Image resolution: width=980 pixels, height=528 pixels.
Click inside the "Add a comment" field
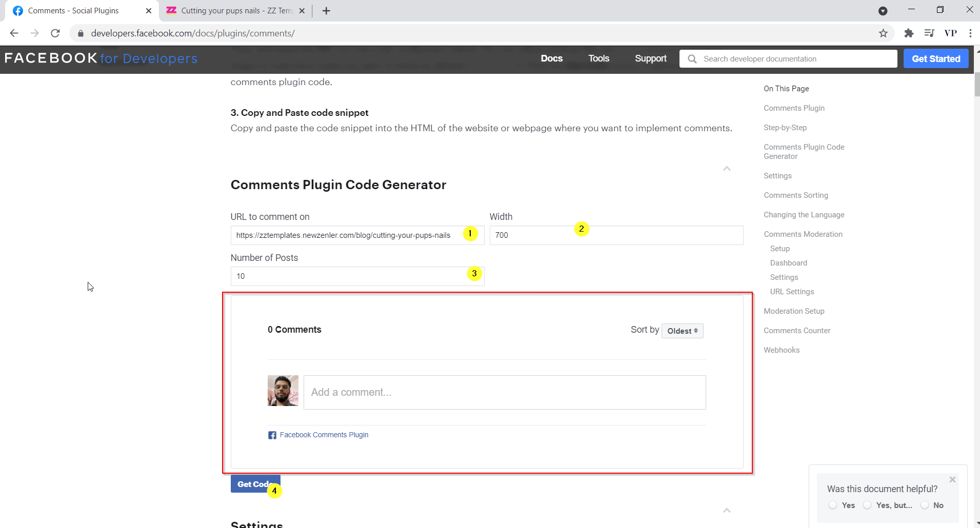(505, 392)
